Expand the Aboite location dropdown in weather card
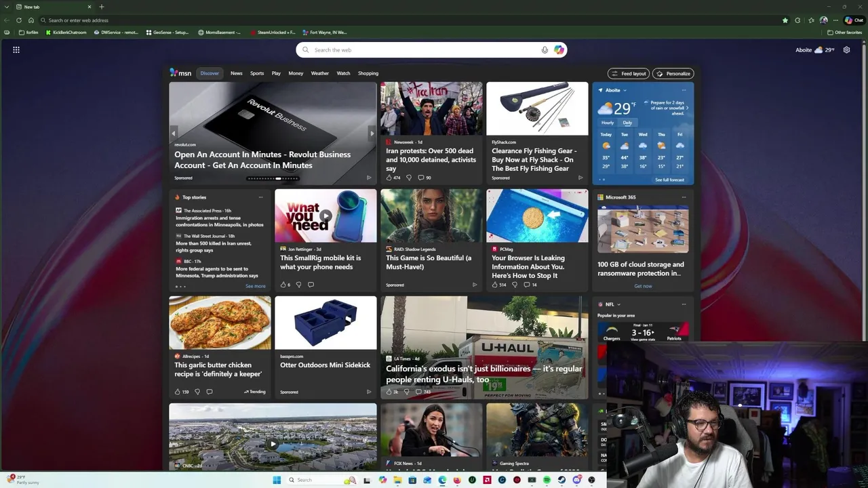868x488 pixels. [x=625, y=90]
